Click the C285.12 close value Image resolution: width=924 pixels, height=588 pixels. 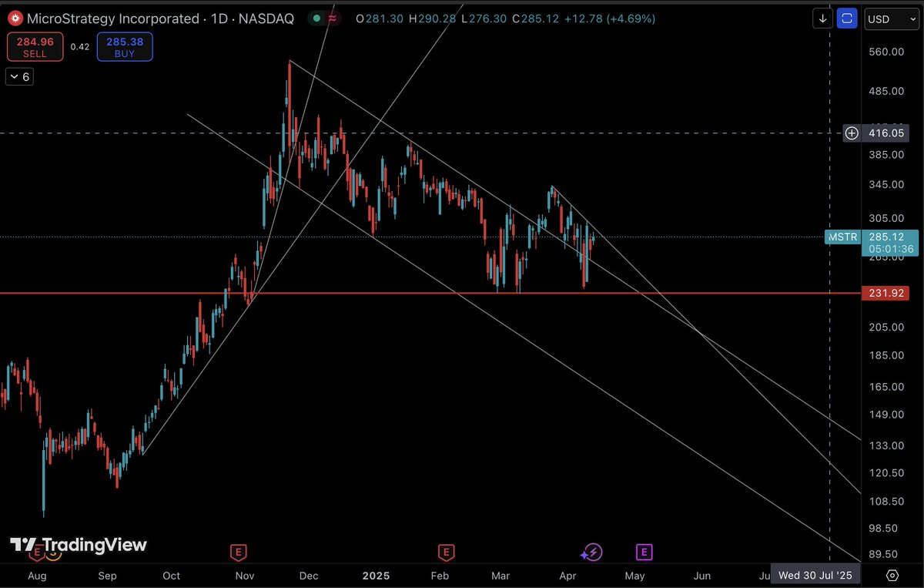pos(536,18)
